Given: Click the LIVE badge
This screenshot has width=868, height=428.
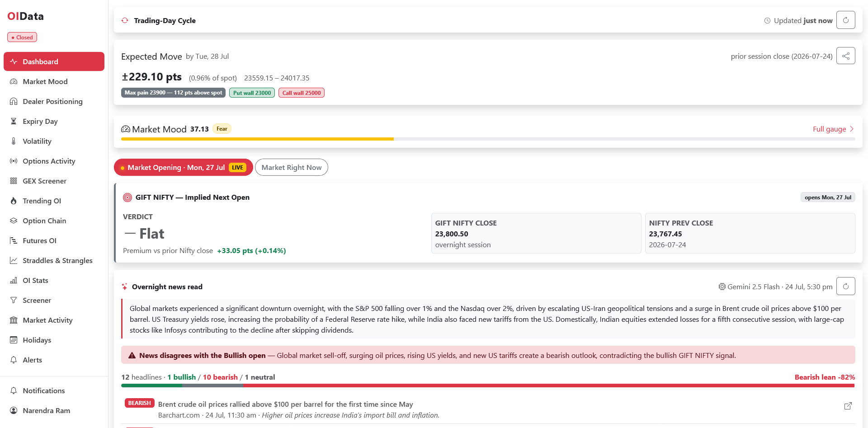Looking at the screenshot, I should pyautogui.click(x=237, y=167).
